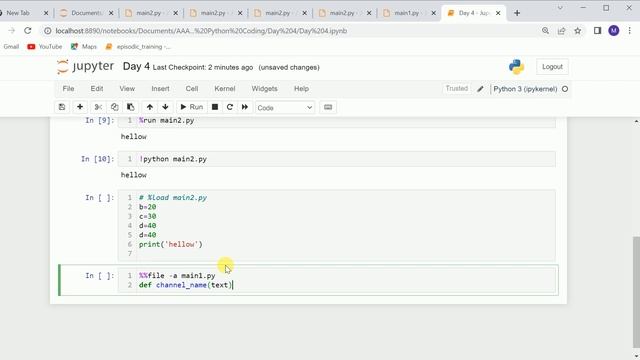Run the selected cell
The height and width of the screenshot is (360, 640).
[x=191, y=107]
